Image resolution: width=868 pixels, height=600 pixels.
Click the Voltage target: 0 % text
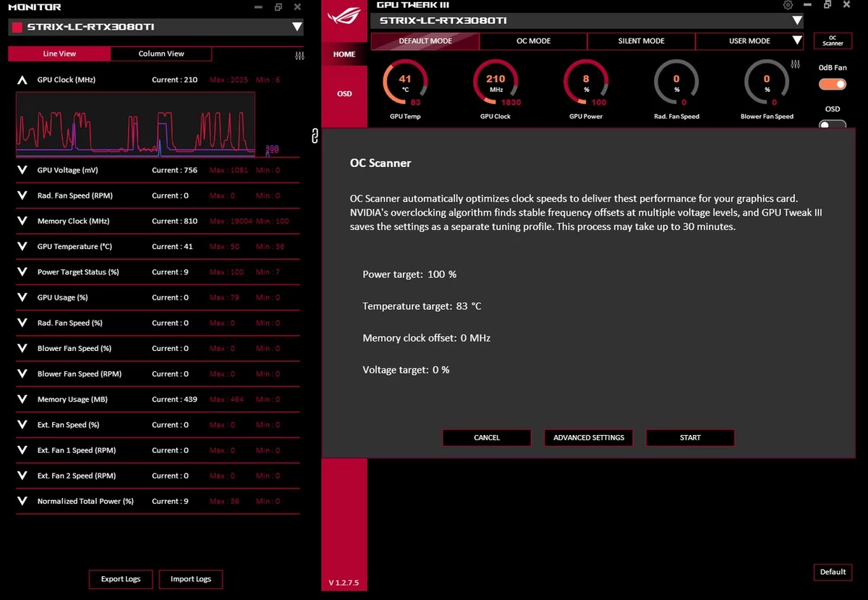click(406, 370)
